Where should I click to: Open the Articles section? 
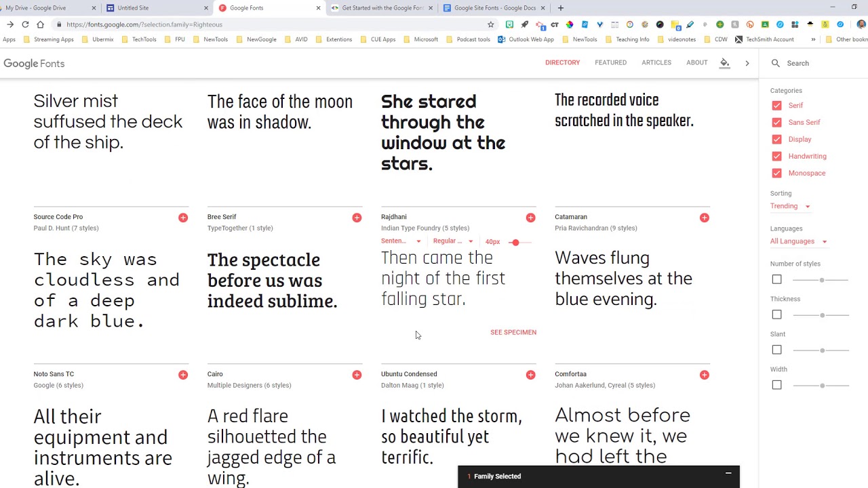point(656,63)
